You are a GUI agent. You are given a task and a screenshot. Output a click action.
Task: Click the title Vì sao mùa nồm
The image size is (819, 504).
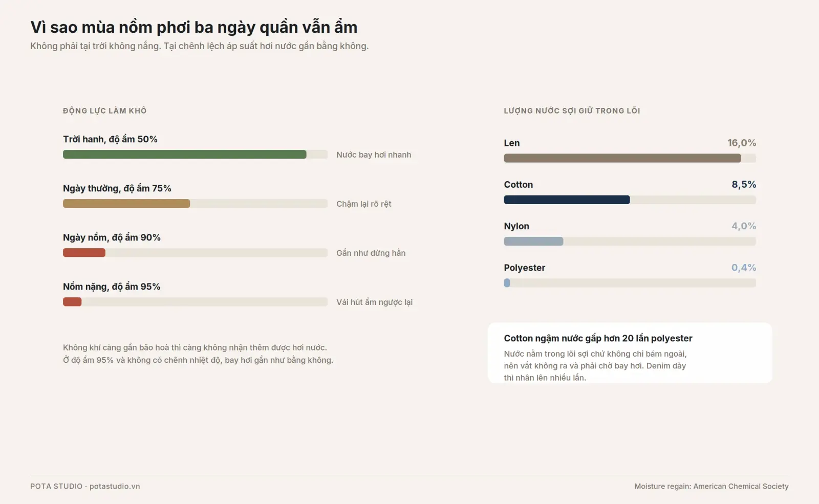click(x=194, y=27)
